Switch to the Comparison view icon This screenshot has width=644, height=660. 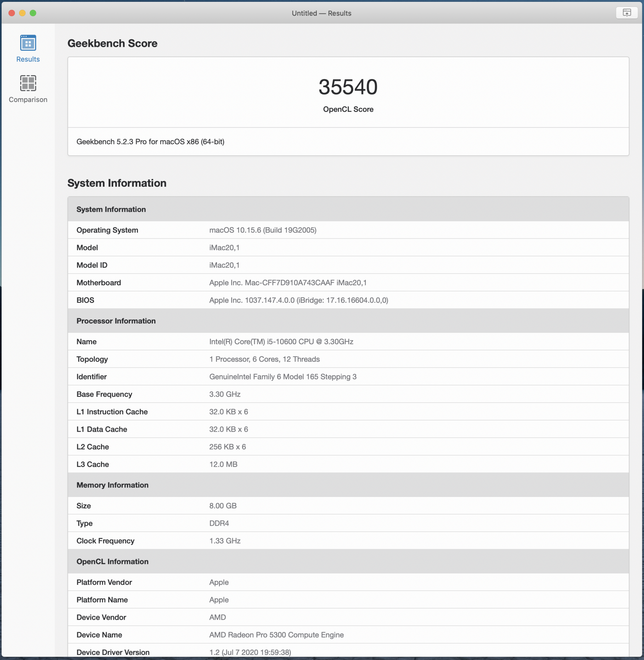[x=28, y=83]
